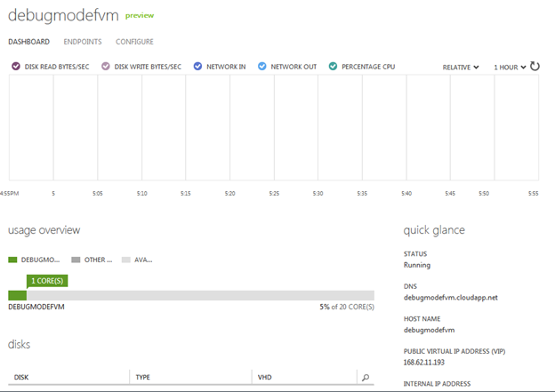
Task: Toggle Network Out metric checkbox
Action: click(261, 67)
